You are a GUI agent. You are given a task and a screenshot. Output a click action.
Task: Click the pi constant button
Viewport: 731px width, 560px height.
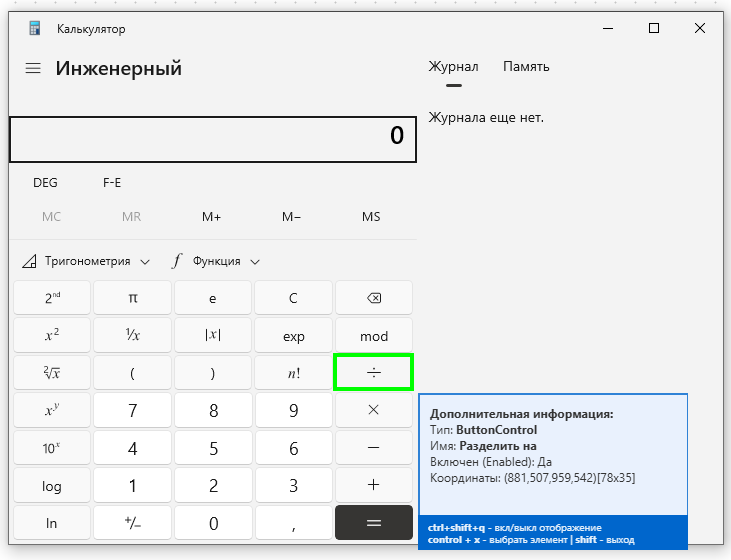click(x=133, y=298)
